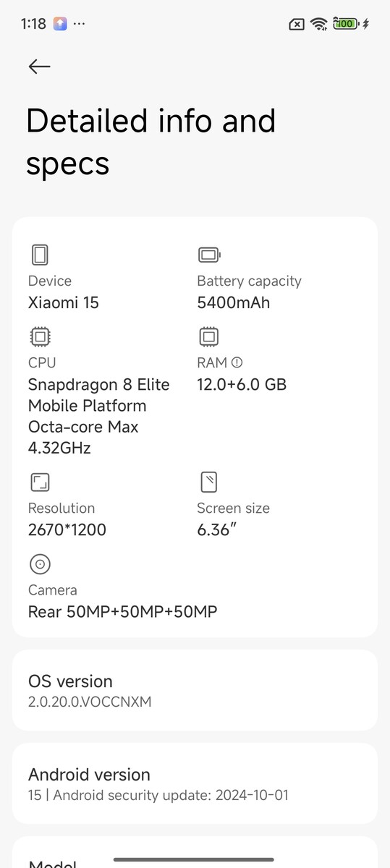The width and height of the screenshot is (390, 868).
Task: Tap the notification app icon beside clock
Action: (60, 24)
